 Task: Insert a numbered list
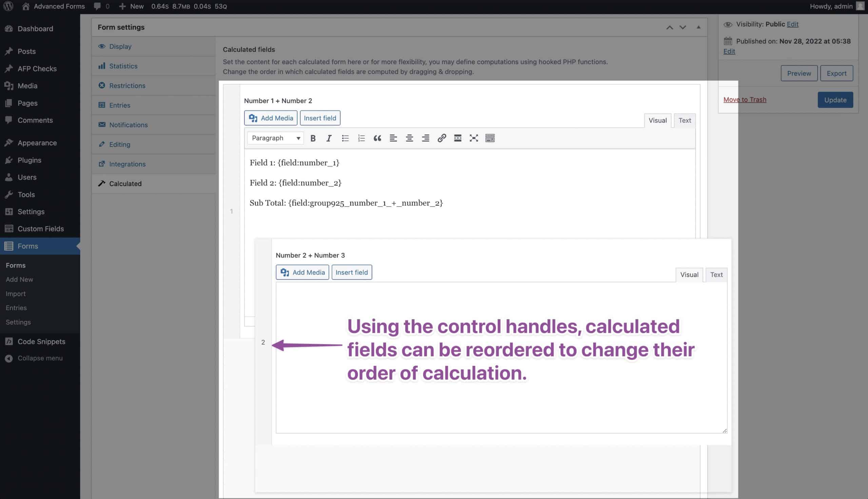361,138
